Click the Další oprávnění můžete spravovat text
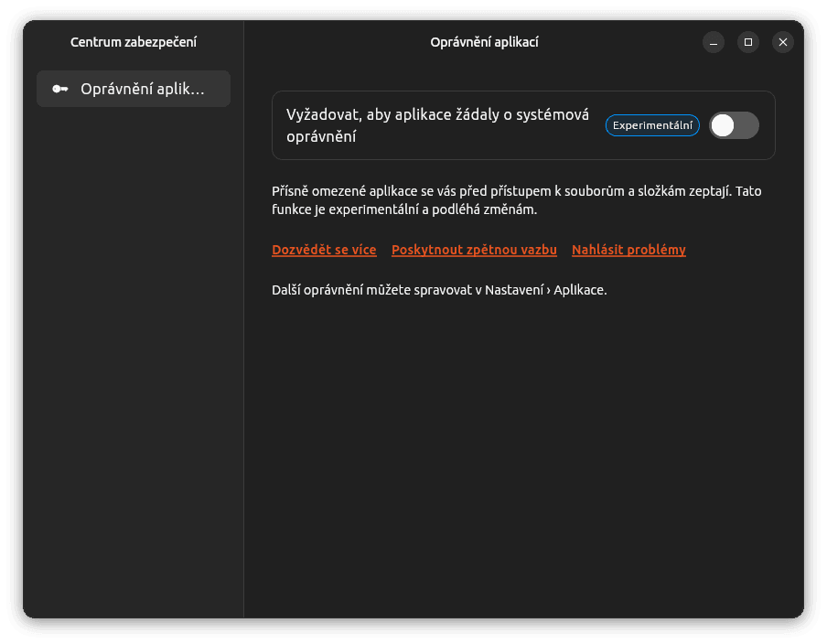The height and width of the screenshot is (644, 827). 439,290
